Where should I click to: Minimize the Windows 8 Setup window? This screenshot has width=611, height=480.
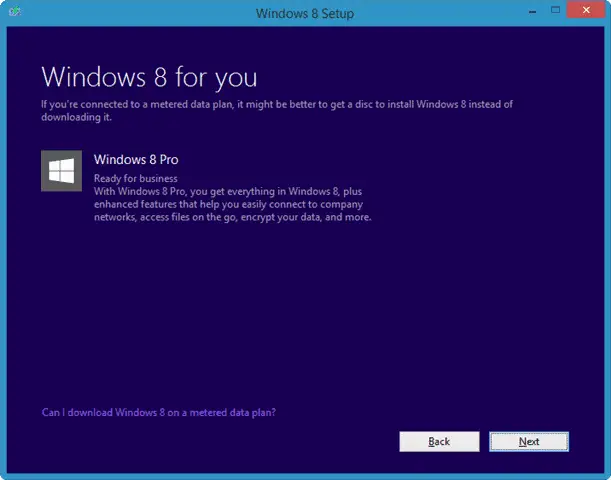pos(521,11)
